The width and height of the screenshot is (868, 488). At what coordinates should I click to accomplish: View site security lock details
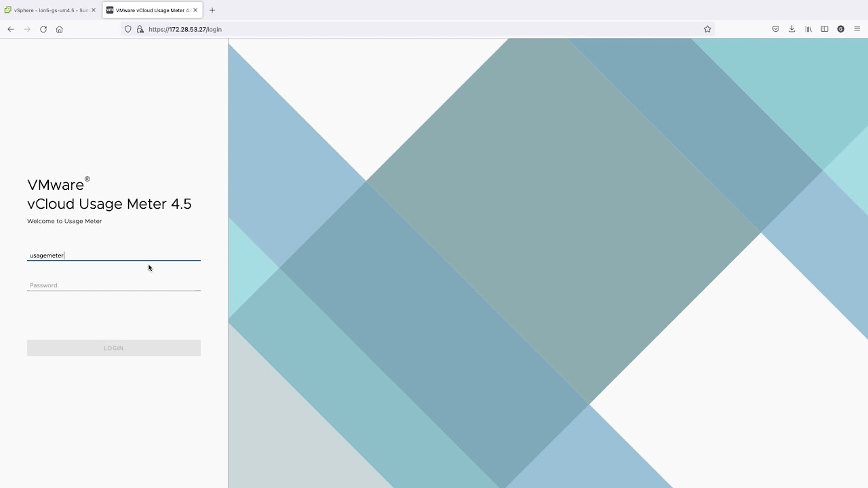(140, 29)
